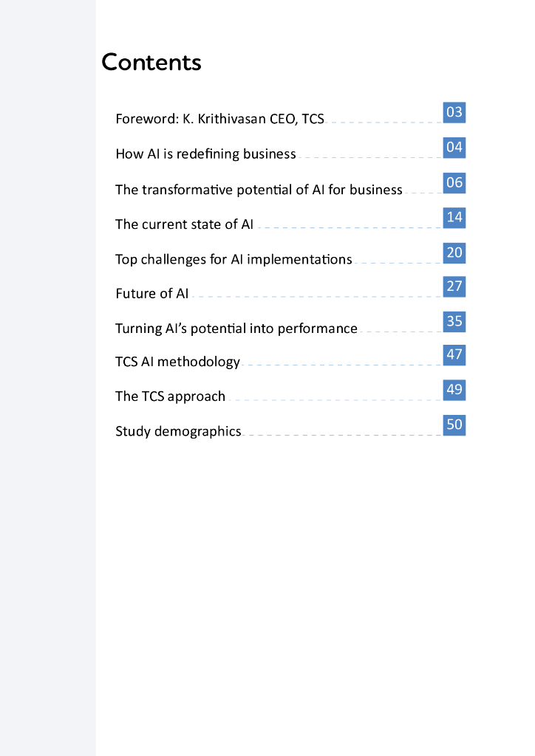This screenshot has height=756, width=535.
Task: Click the page 27 badge
Action: click(x=454, y=286)
